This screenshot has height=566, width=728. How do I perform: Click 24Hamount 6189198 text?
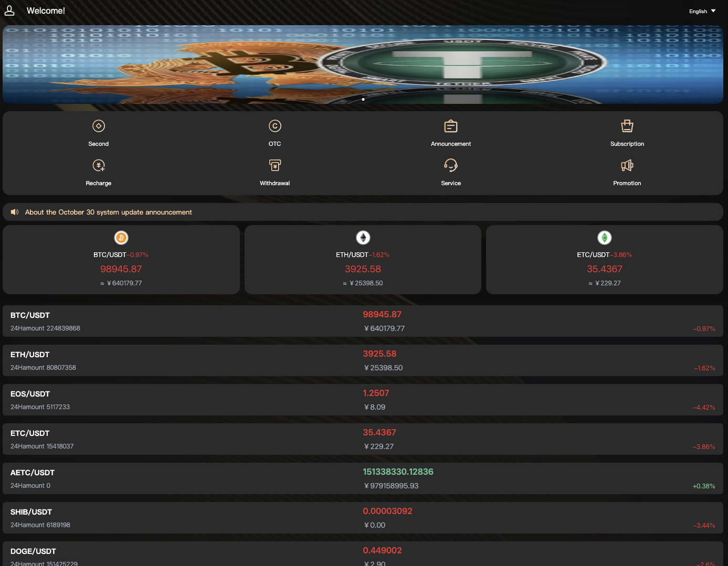(40, 525)
